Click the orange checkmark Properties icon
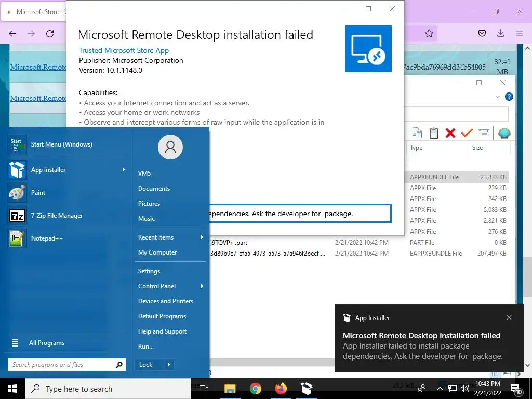 [x=467, y=133]
